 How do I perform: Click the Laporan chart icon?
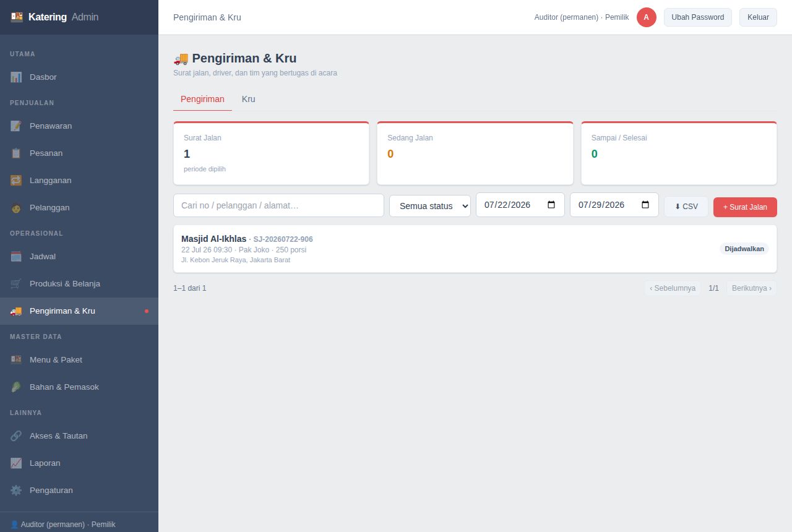pyautogui.click(x=16, y=463)
